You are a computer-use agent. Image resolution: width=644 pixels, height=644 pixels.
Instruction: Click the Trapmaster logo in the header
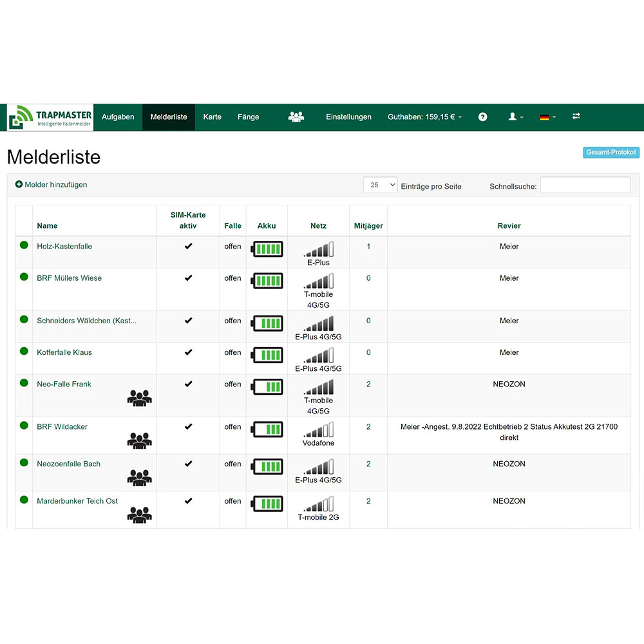(x=50, y=117)
